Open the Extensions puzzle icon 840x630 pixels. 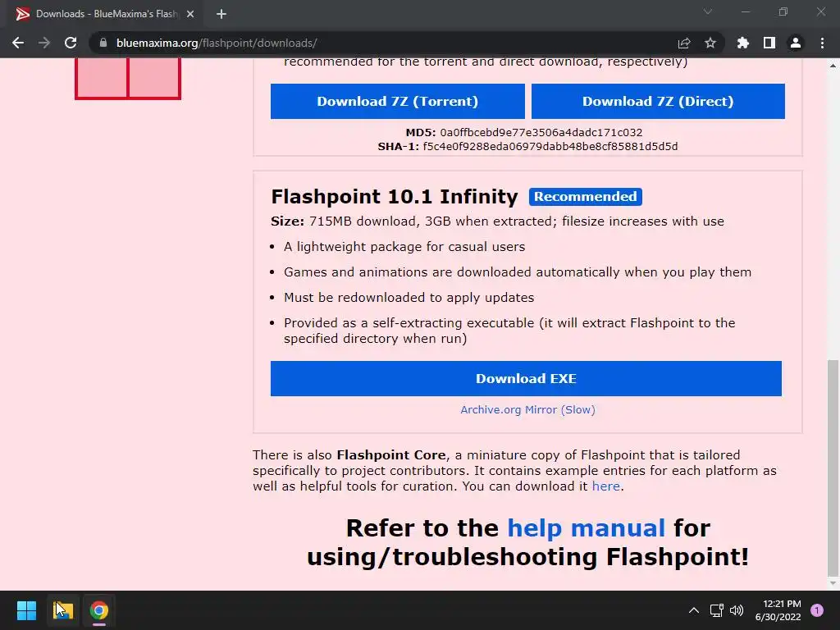point(743,43)
